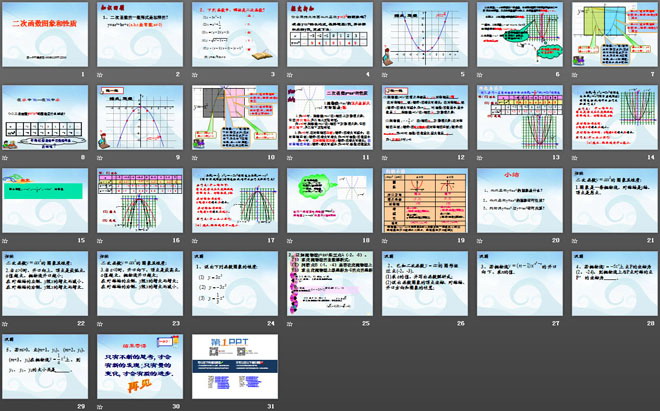Select title slide 1 thumbnail
Image resolution: width=660 pixels, height=411 pixels.
(x=43, y=34)
